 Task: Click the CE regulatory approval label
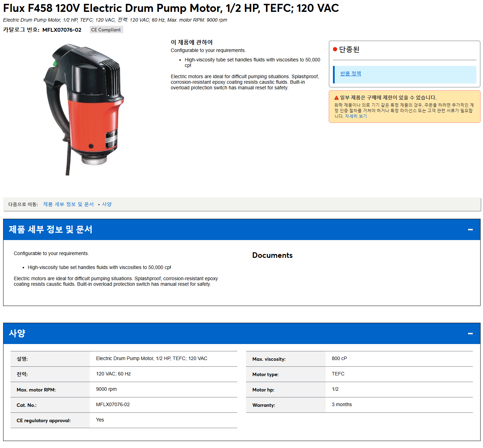(x=44, y=420)
